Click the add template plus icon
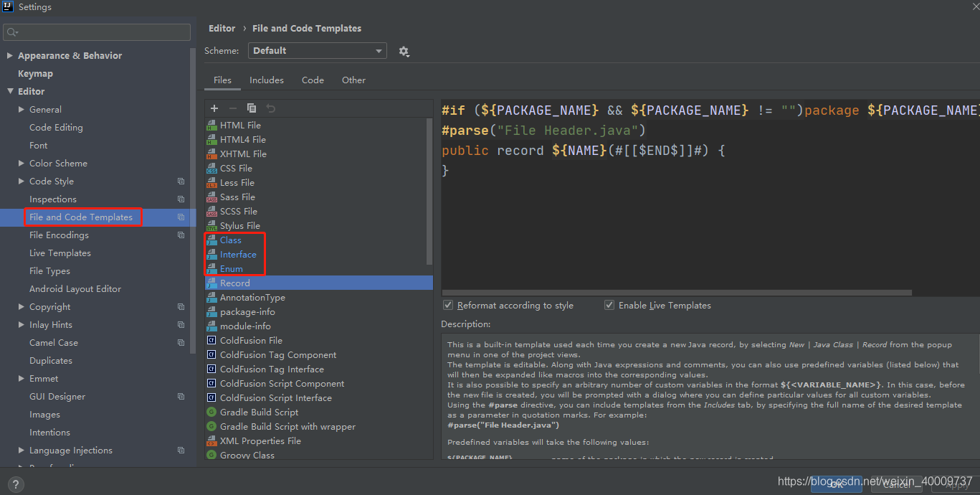Screen dimensions: 980x495 point(214,108)
